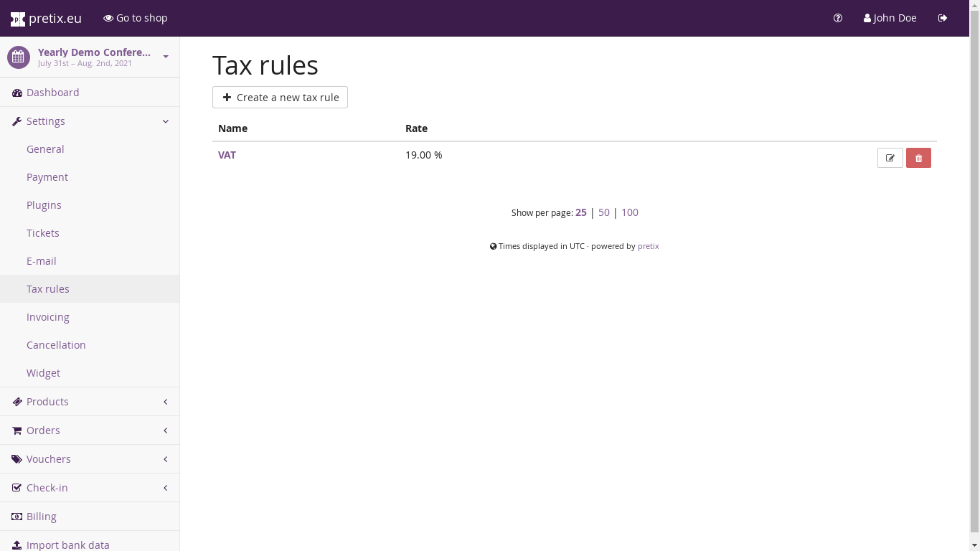Open the Invoicing settings page
The height and width of the screenshot is (551, 980).
pos(48,317)
